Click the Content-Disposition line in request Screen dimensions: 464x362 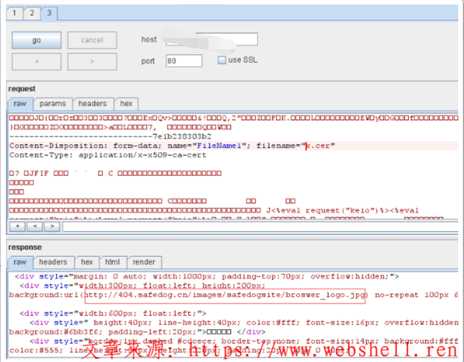172,146
